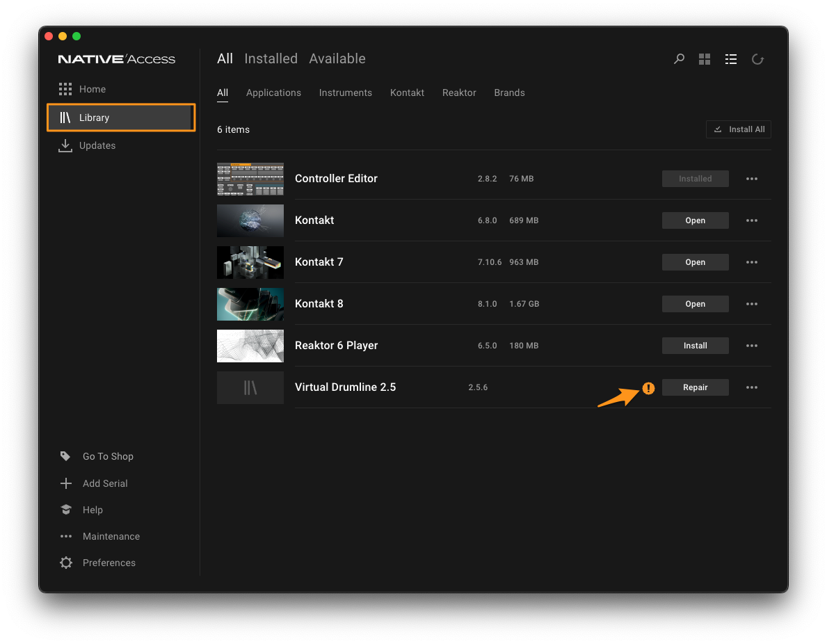Filter by Reaktor category
This screenshot has width=827, height=644.
pyautogui.click(x=459, y=92)
